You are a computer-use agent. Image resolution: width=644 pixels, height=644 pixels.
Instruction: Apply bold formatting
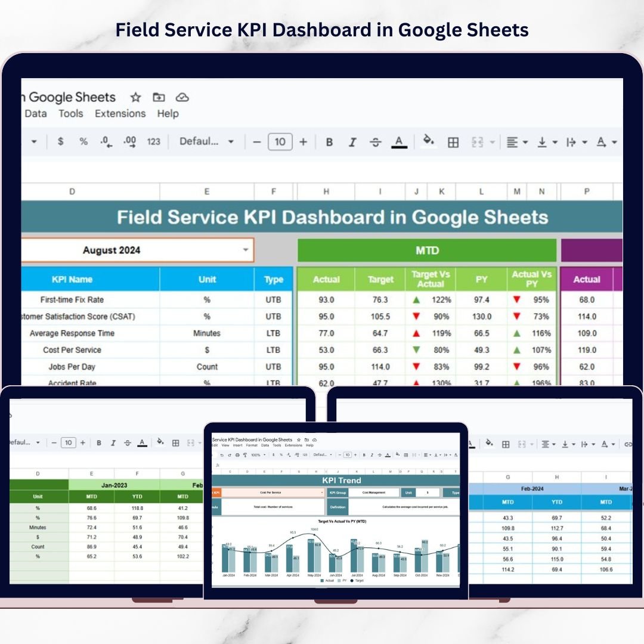pos(329,142)
